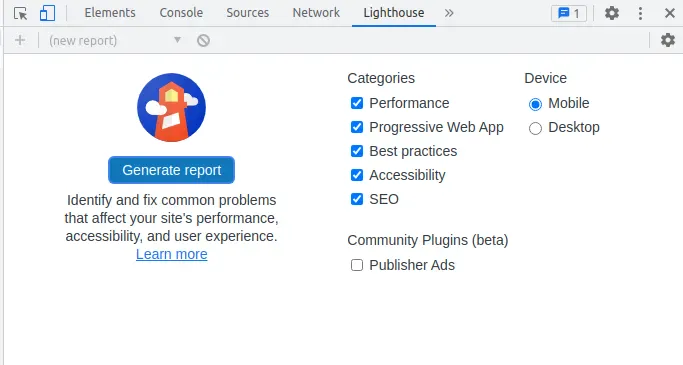Open the Learn more link
Screen dimensions: 683x365
tap(171, 254)
